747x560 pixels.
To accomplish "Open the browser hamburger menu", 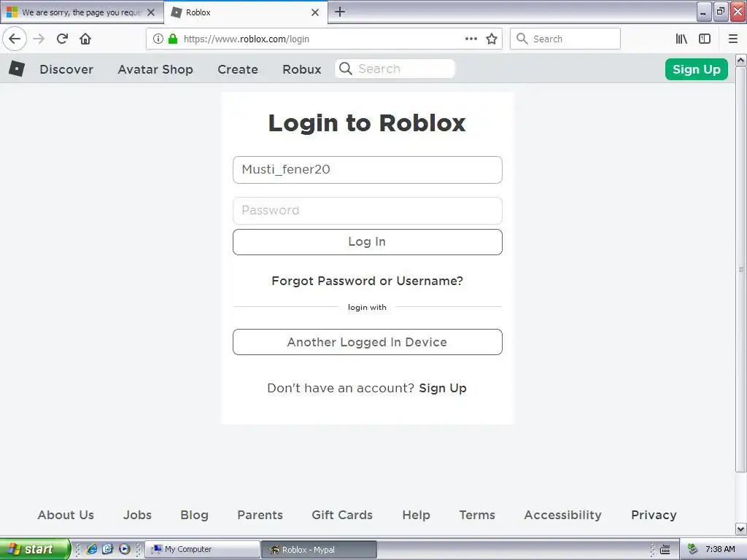I will pyautogui.click(x=733, y=39).
